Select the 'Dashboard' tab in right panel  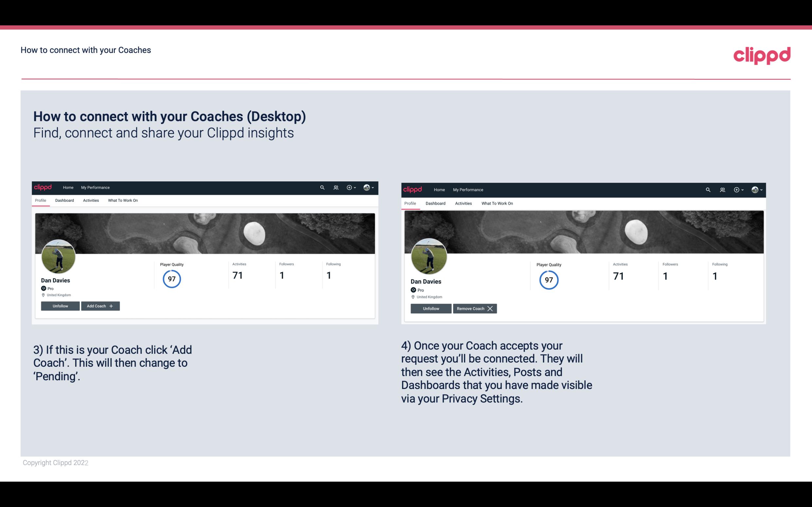click(x=435, y=203)
